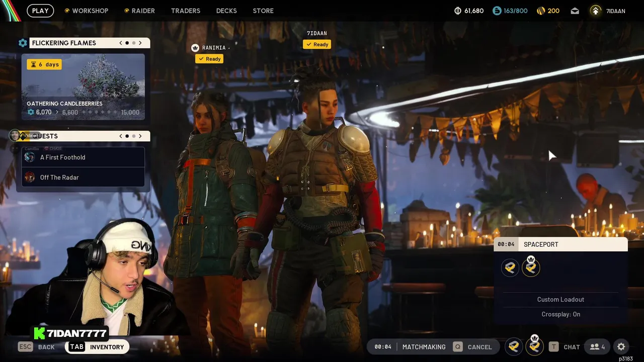Click the candleberry milestone progress dots
The image size is (644, 362).
[x=100, y=112]
